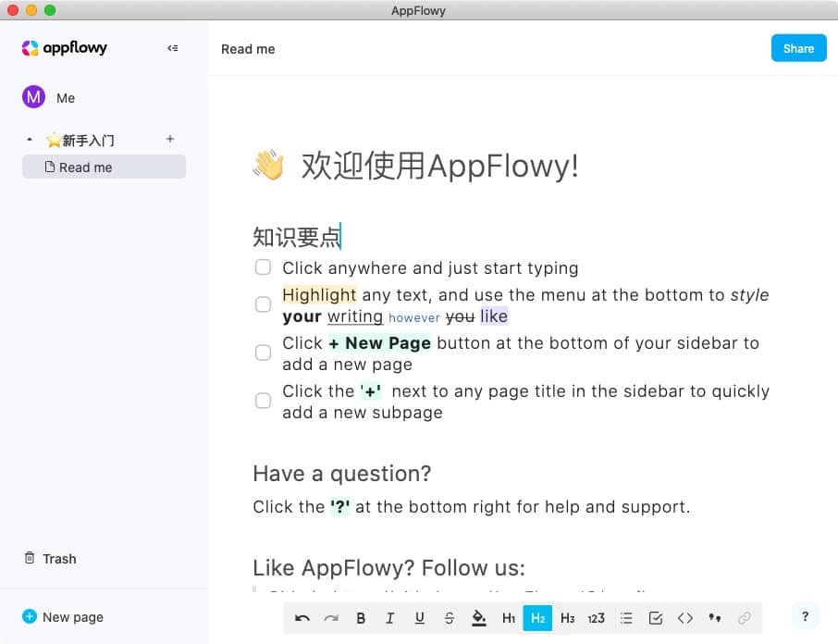
Task: Insert a bulleted list
Action: (626, 618)
